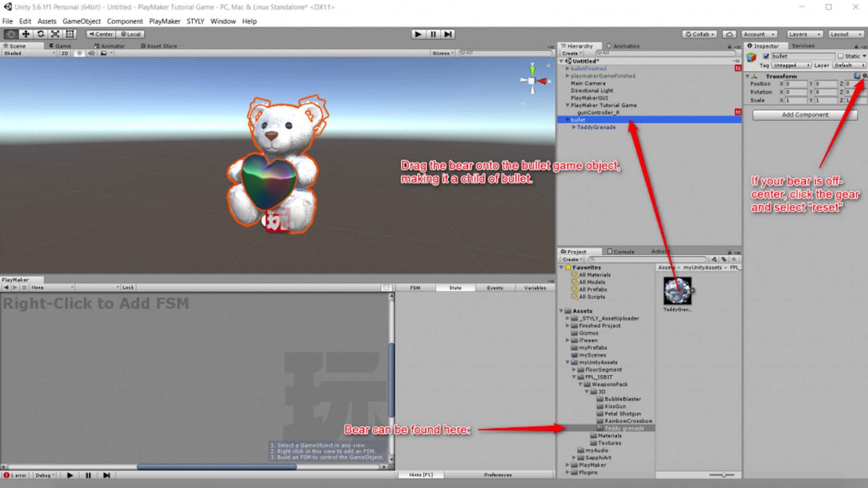Open the STYLY menu
This screenshot has height=488, width=868.
[x=195, y=21]
